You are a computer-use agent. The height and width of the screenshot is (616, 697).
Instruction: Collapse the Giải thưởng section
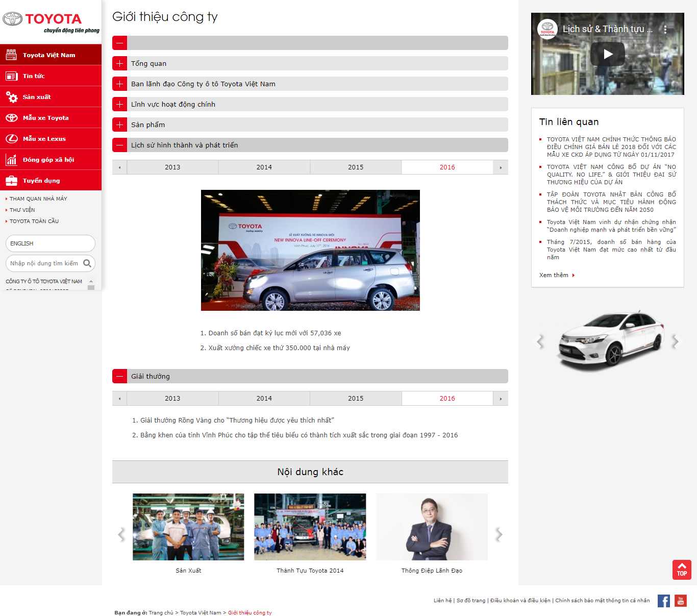pos(119,376)
